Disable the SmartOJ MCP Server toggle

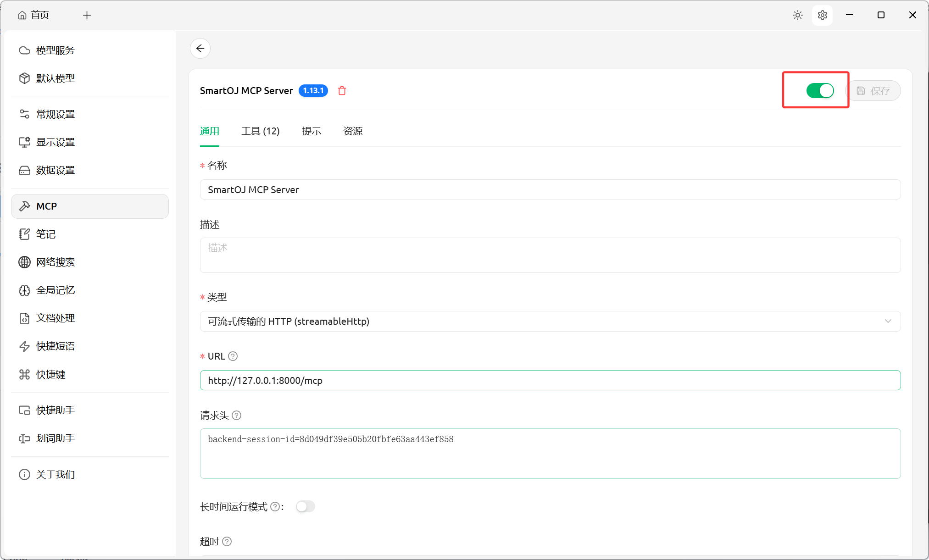pyautogui.click(x=820, y=91)
